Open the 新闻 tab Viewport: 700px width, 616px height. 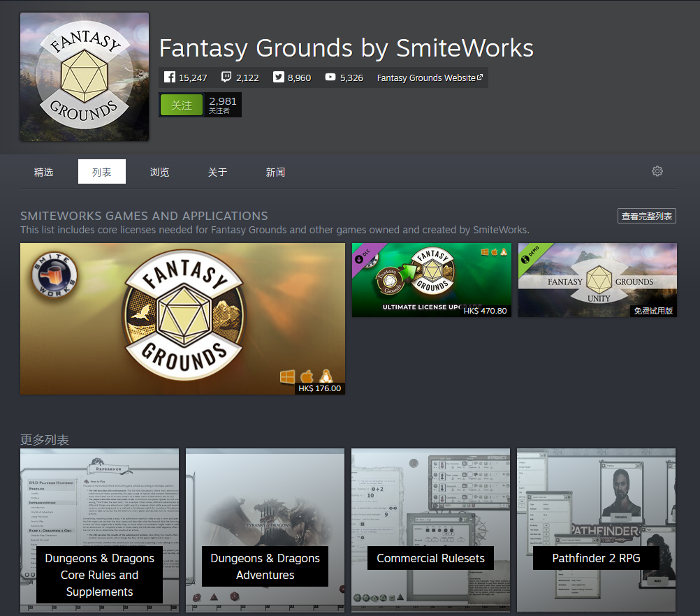[x=275, y=172]
